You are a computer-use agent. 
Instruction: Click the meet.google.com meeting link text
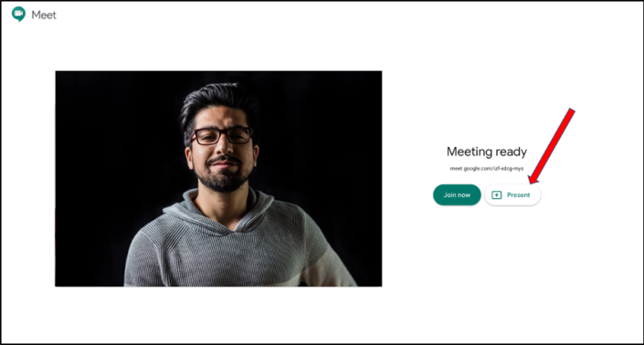[487, 168]
